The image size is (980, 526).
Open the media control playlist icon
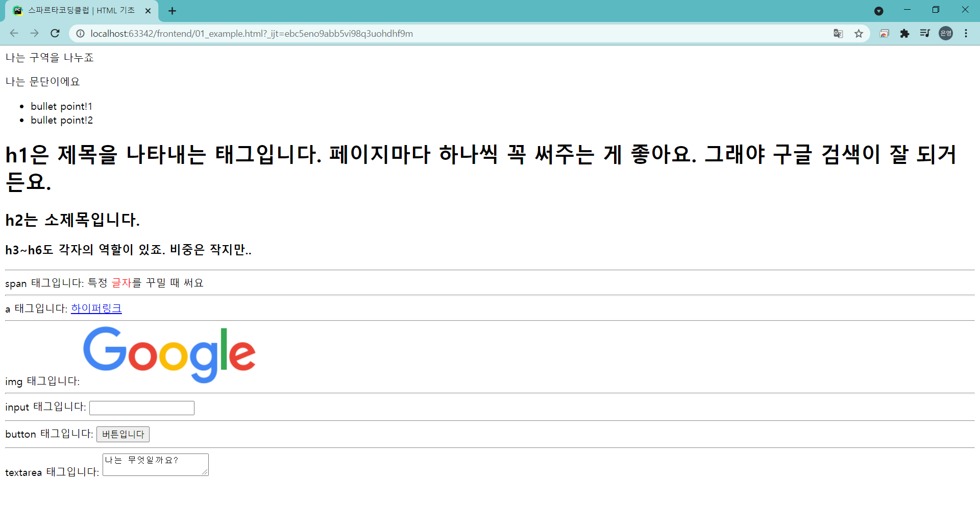(925, 33)
